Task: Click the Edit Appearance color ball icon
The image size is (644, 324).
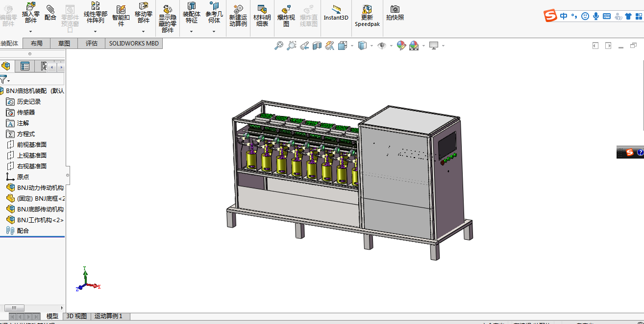Action: click(x=401, y=46)
